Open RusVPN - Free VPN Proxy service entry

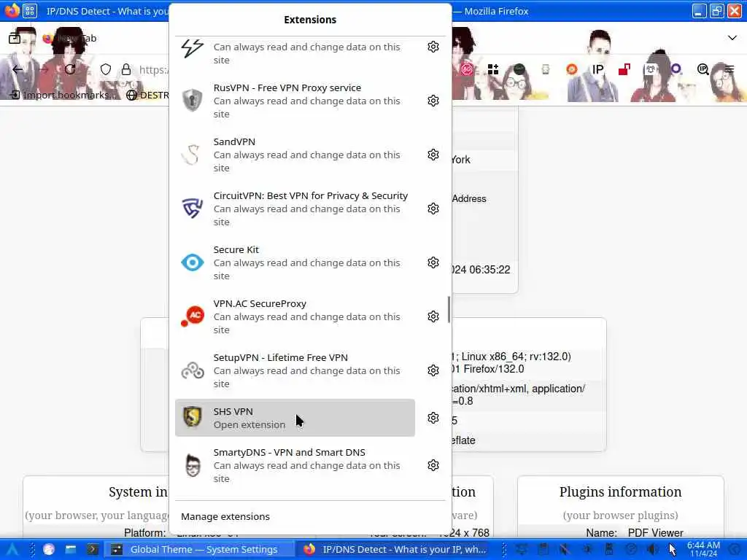pyautogui.click(x=295, y=101)
